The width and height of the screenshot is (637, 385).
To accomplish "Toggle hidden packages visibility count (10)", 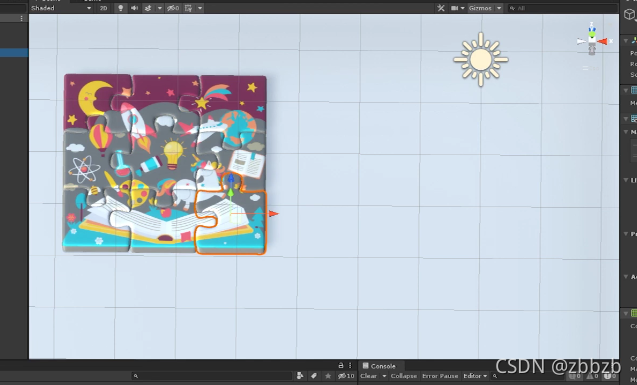I will click(x=346, y=376).
